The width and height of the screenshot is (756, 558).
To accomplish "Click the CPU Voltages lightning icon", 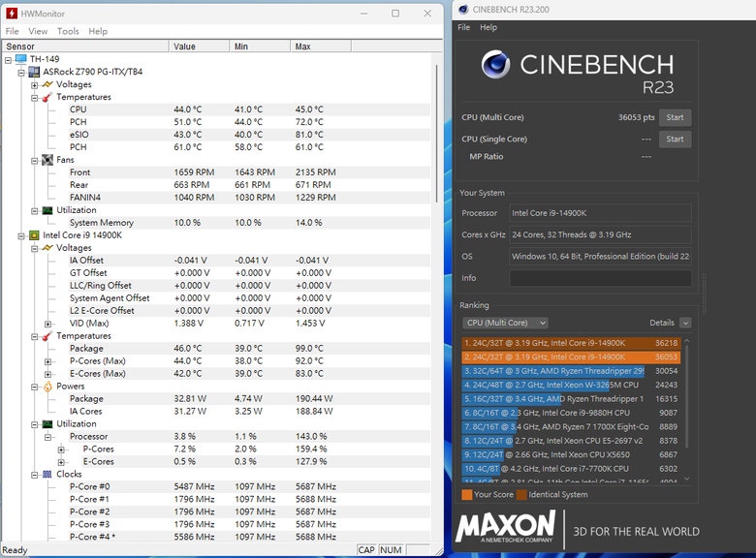I will pyautogui.click(x=47, y=248).
